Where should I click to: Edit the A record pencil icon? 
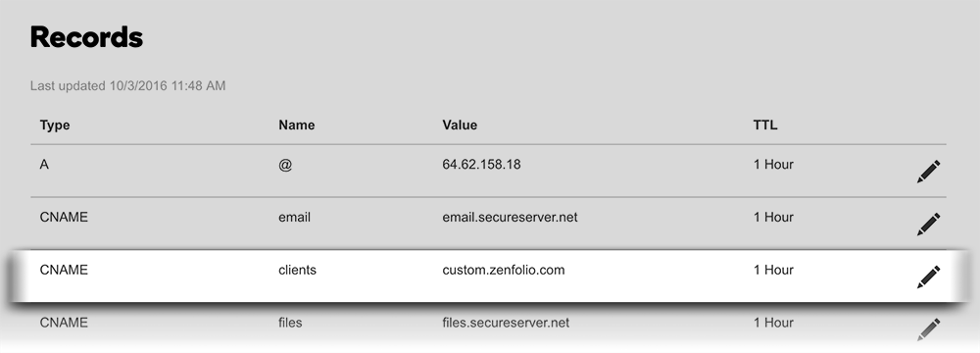point(928,172)
